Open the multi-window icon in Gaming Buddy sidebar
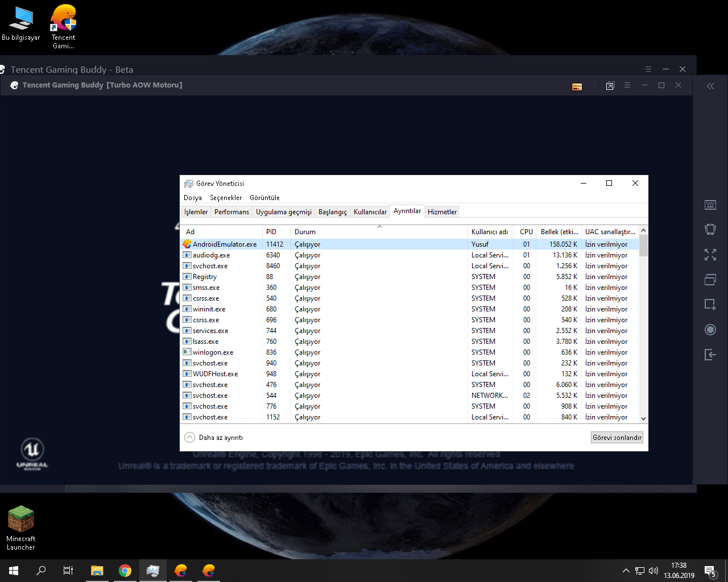The height and width of the screenshot is (582, 728). (x=710, y=280)
